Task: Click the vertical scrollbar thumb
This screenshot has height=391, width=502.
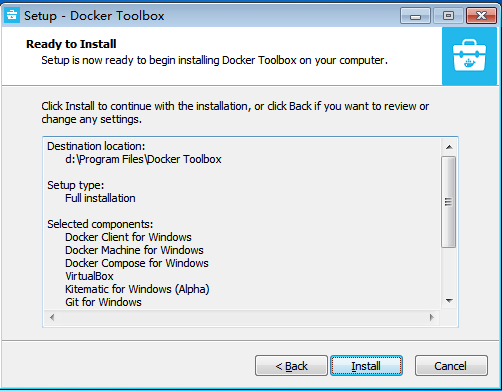Action: (449, 202)
